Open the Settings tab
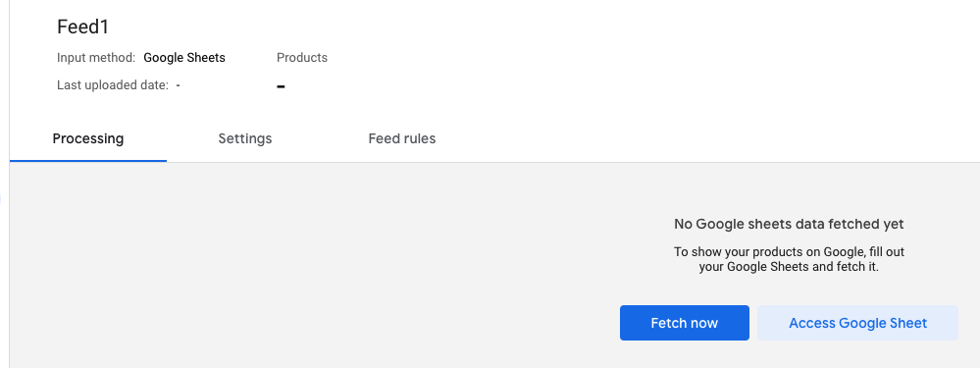Image resolution: width=980 pixels, height=368 pixels. pos(245,138)
